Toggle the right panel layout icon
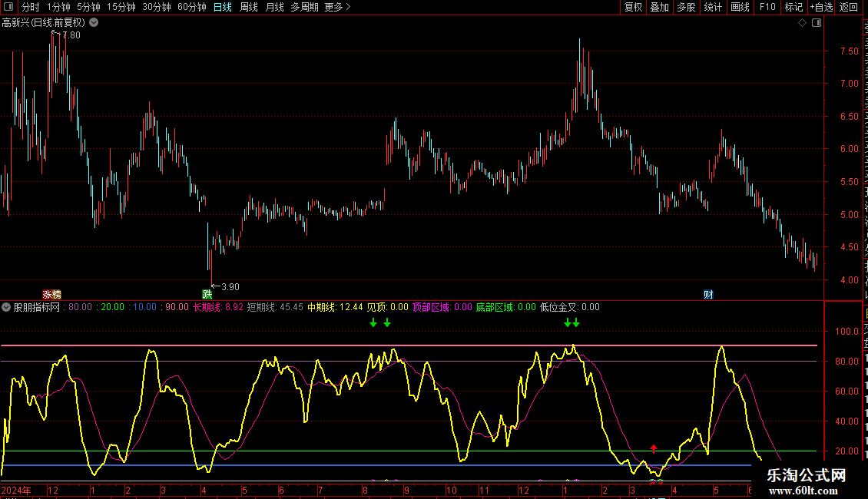868x499 pixels. (817, 23)
